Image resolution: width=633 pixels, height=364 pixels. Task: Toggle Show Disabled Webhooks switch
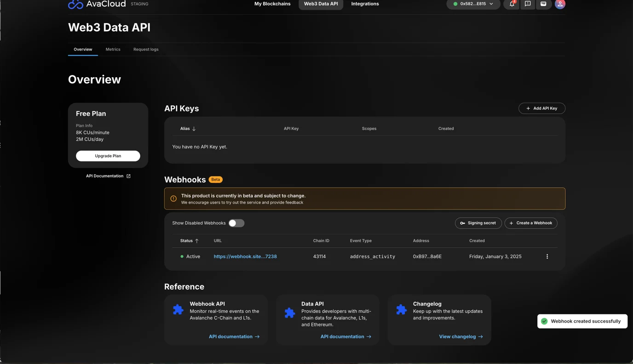click(x=236, y=223)
